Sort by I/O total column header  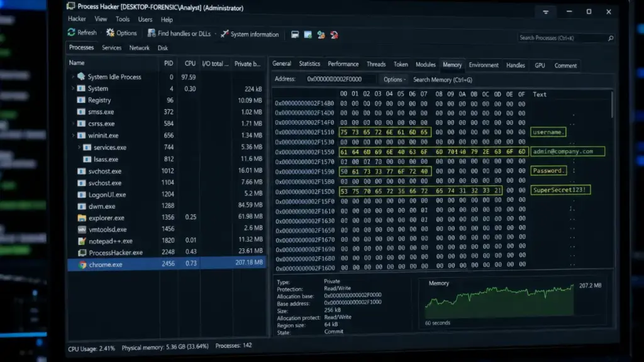[x=215, y=63]
